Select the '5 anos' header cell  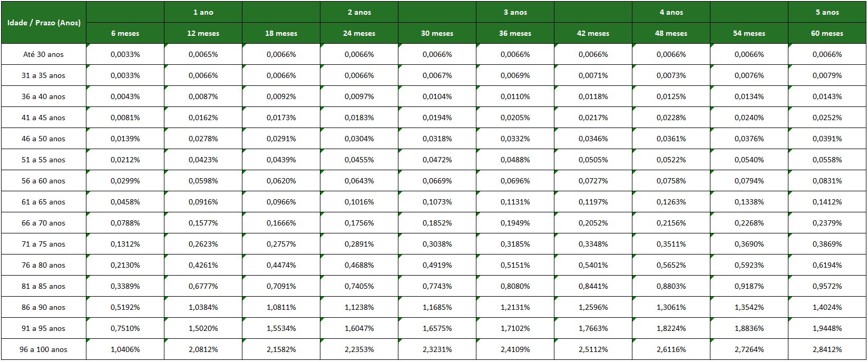click(x=827, y=12)
